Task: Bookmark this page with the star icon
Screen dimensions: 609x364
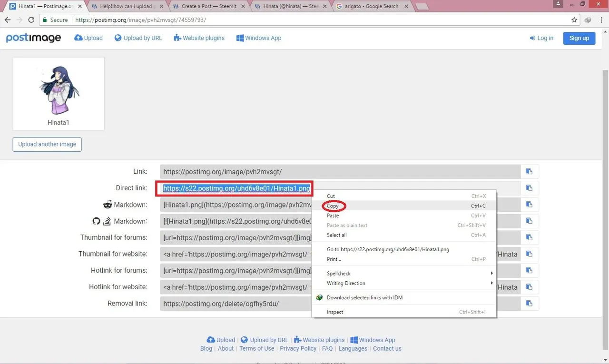Action: (574, 20)
